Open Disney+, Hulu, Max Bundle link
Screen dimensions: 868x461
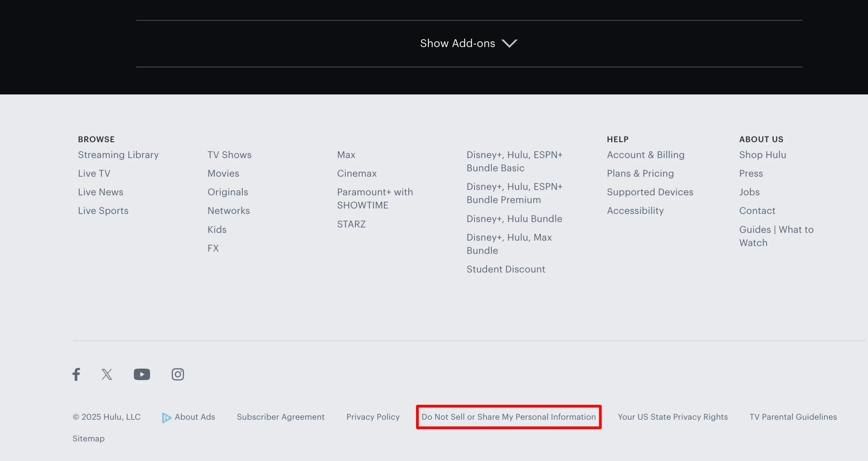pyautogui.click(x=509, y=244)
